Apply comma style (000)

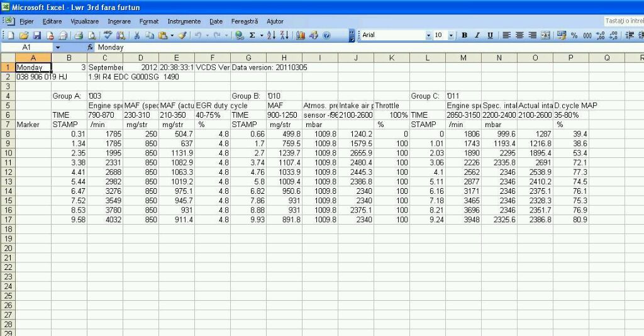click(x=587, y=35)
